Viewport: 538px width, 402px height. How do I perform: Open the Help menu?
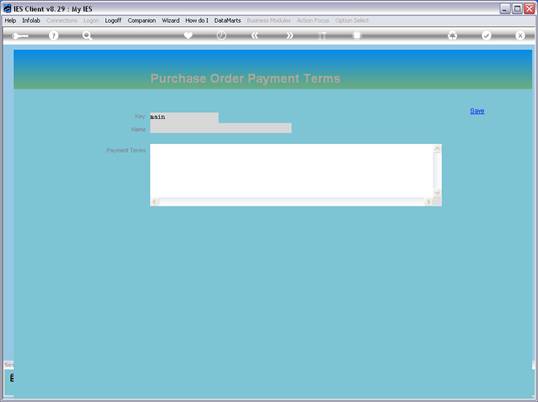coord(10,21)
